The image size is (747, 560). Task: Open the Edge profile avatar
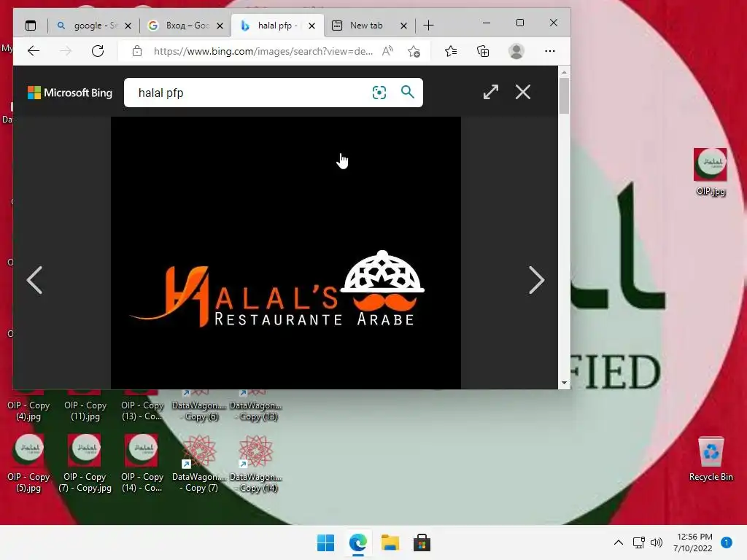516,51
